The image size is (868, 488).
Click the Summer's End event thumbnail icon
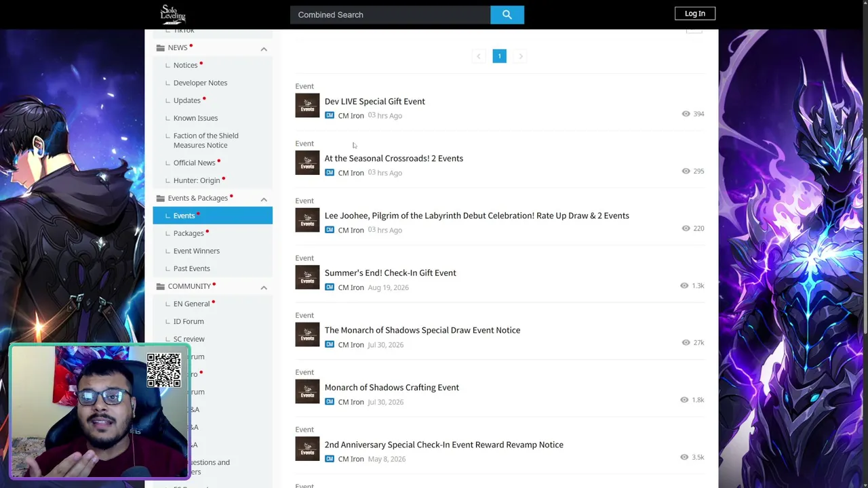click(x=307, y=277)
